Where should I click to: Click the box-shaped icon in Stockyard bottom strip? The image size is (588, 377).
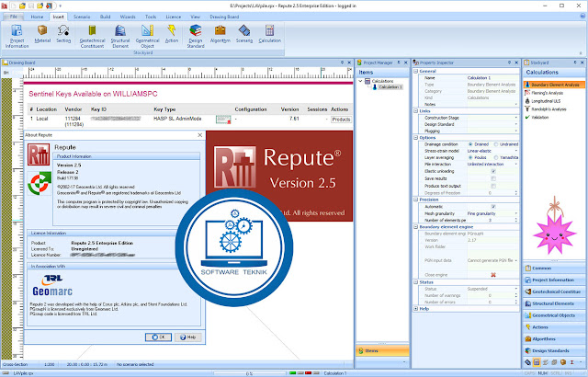point(563,362)
